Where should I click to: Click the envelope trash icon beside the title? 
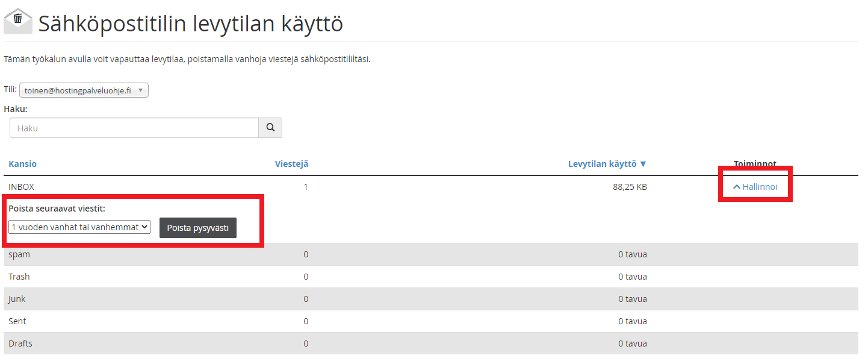18,22
